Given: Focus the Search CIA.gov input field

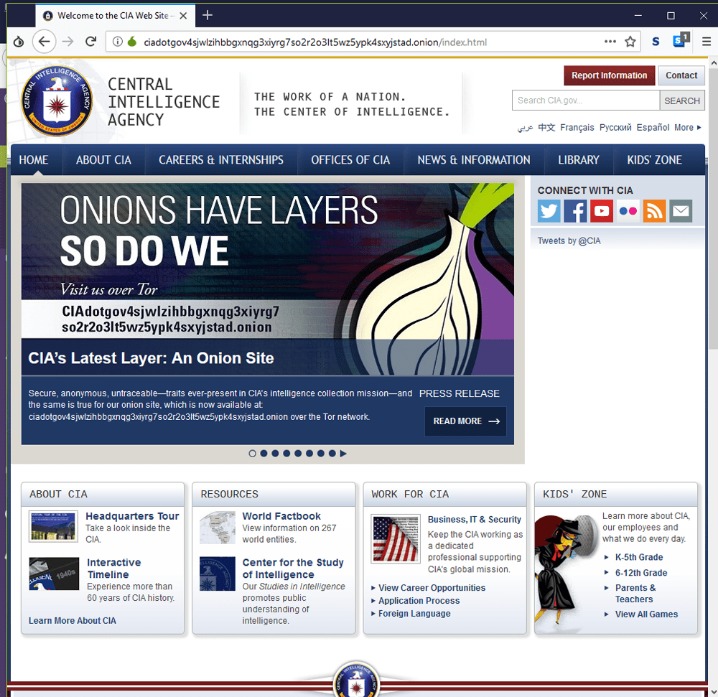Looking at the screenshot, I should point(586,100).
